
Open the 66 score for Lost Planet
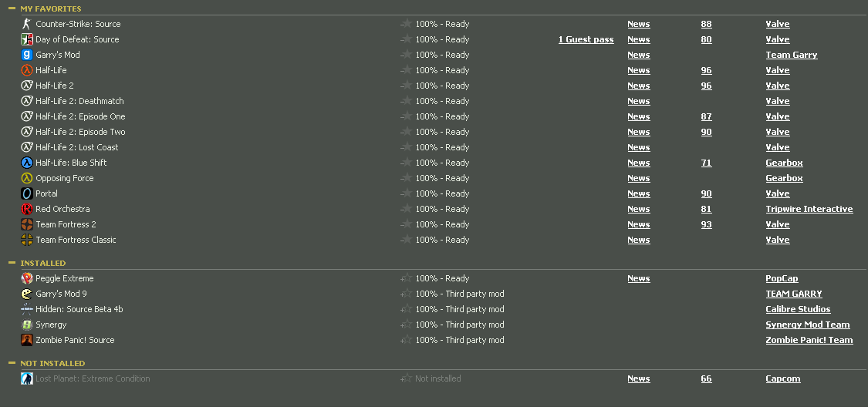[706, 378]
